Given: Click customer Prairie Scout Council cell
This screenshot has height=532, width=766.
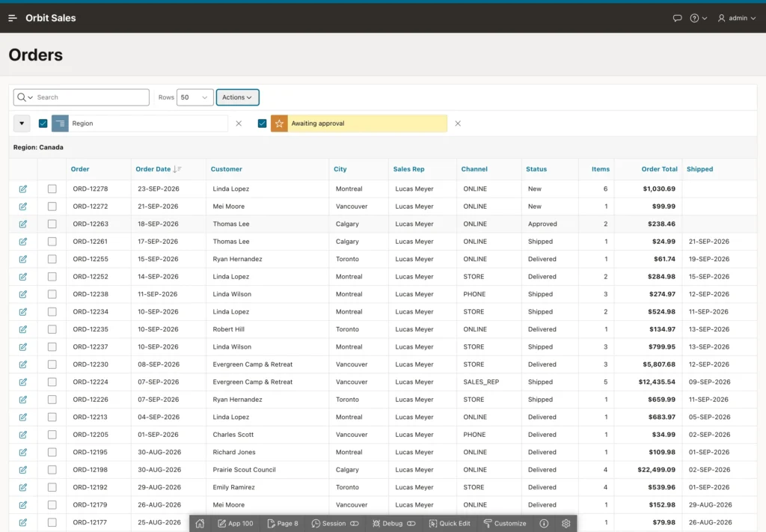Looking at the screenshot, I should 245,470.
